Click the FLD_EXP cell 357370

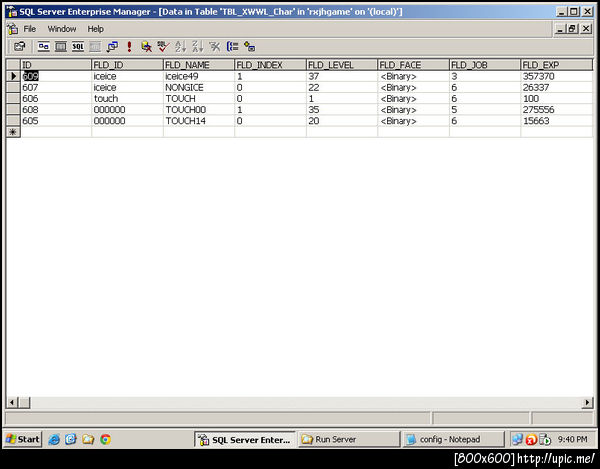point(557,76)
